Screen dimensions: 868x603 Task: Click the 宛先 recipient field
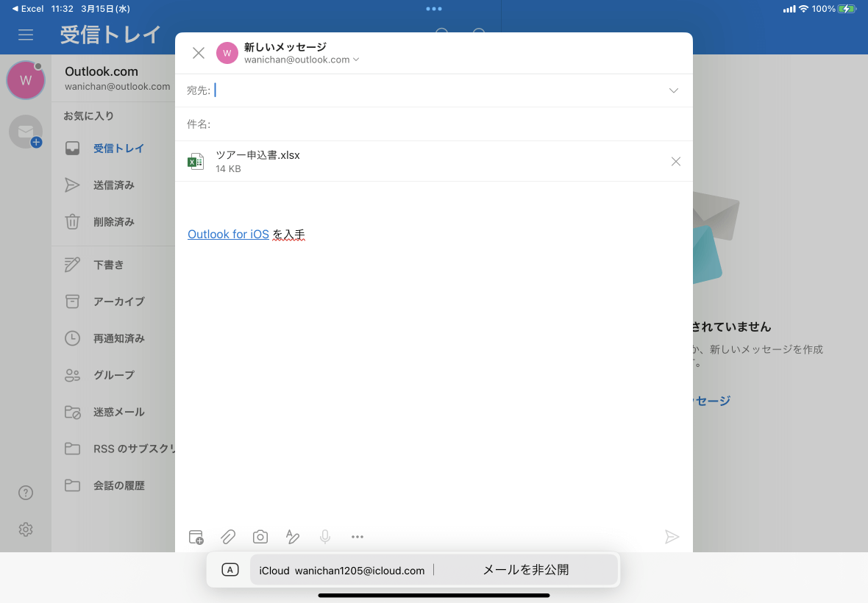[x=434, y=90]
